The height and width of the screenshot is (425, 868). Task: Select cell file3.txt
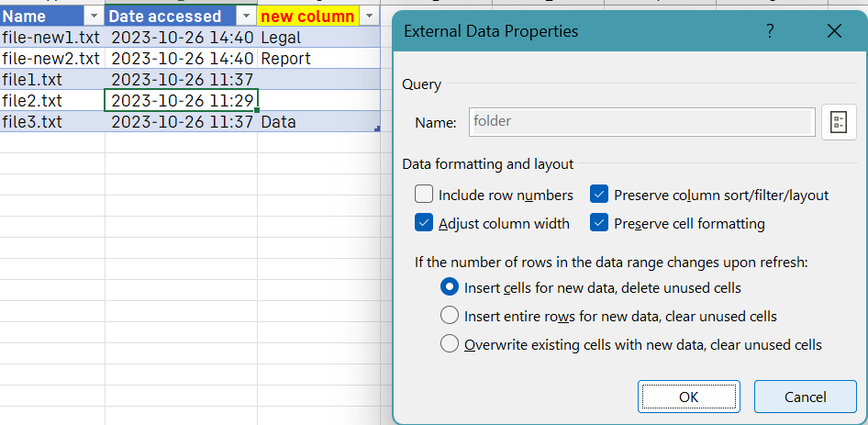(52, 121)
